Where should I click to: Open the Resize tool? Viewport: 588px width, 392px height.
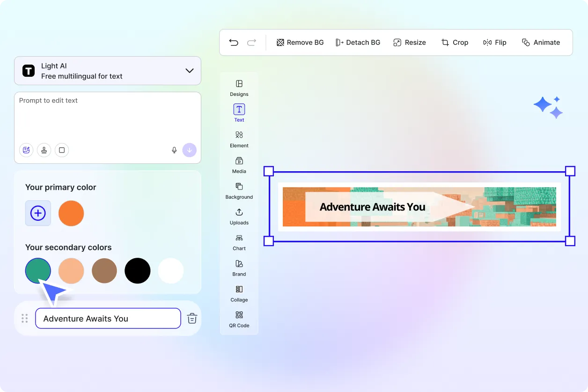[x=410, y=43]
